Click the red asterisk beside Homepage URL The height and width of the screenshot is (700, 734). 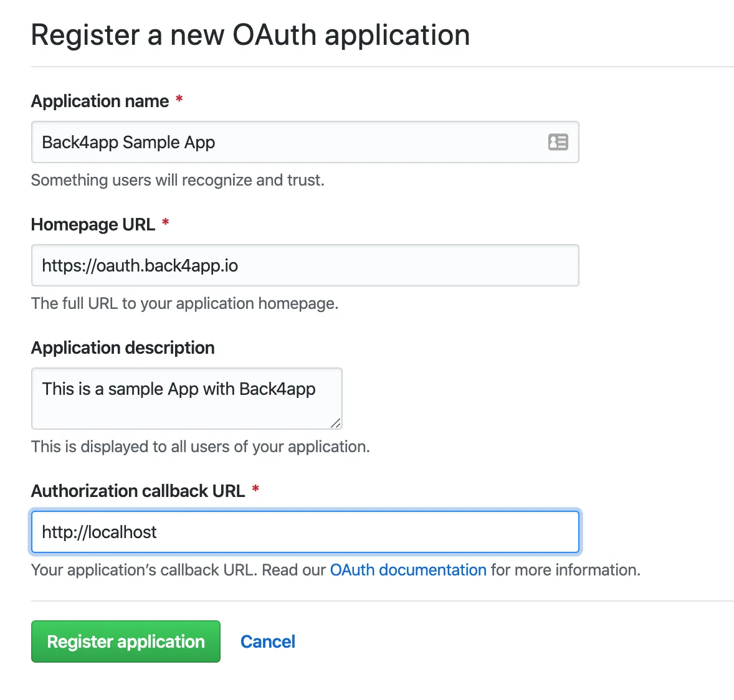click(x=165, y=223)
